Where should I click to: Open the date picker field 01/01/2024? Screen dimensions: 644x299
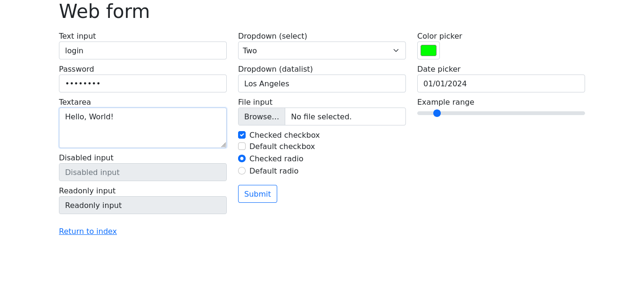click(501, 83)
